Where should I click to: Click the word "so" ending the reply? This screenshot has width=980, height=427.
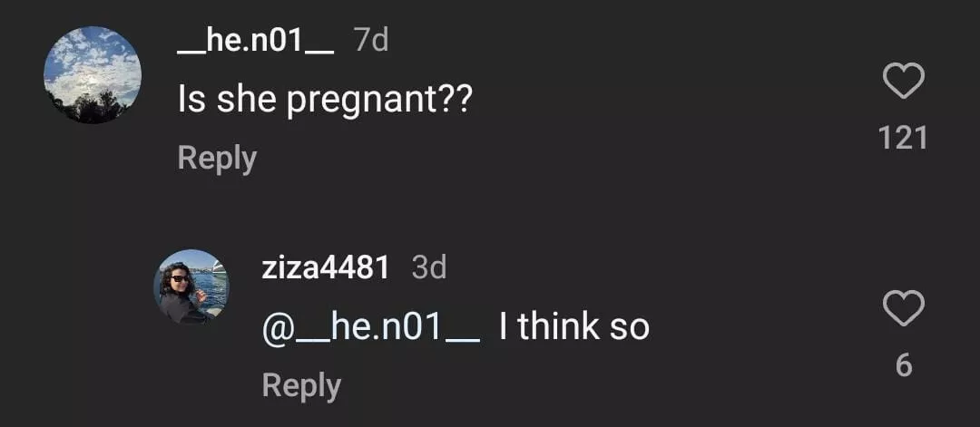tap(630, 326)
